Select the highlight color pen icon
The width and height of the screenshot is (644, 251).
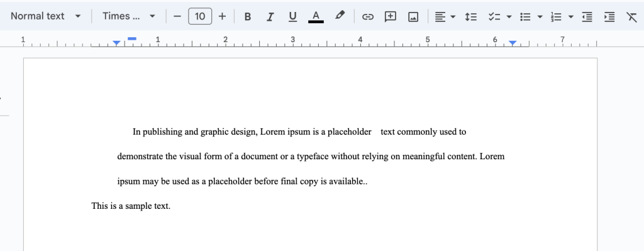[x=339, y=16]
